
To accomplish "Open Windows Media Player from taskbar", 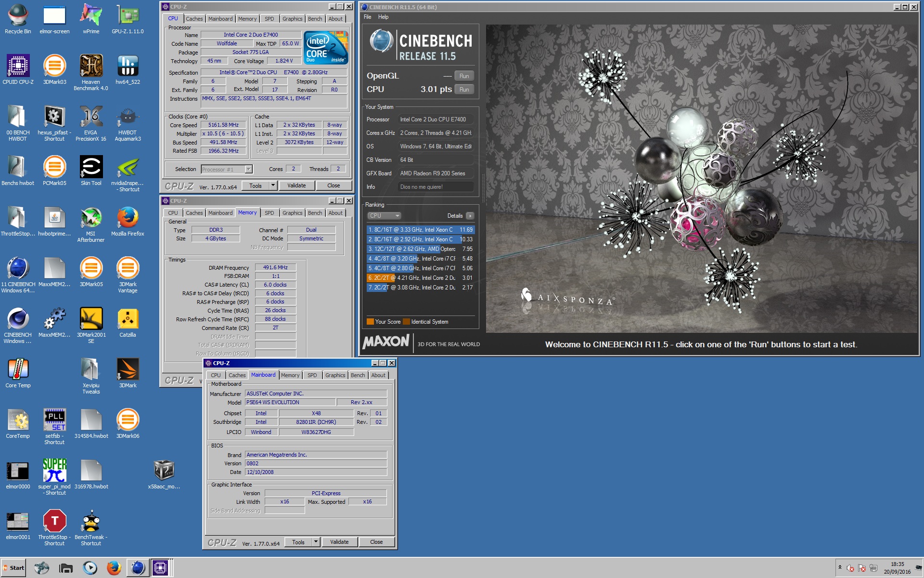I will [x=90, y=568].
